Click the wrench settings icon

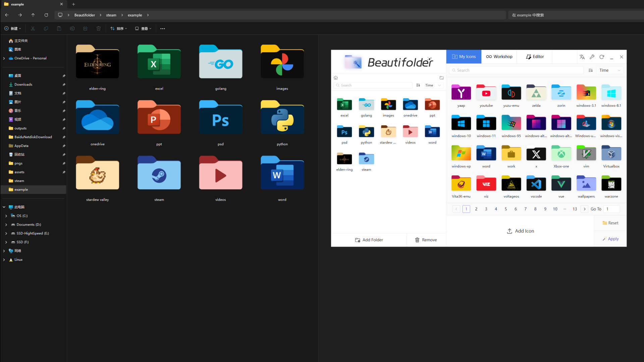592,57
